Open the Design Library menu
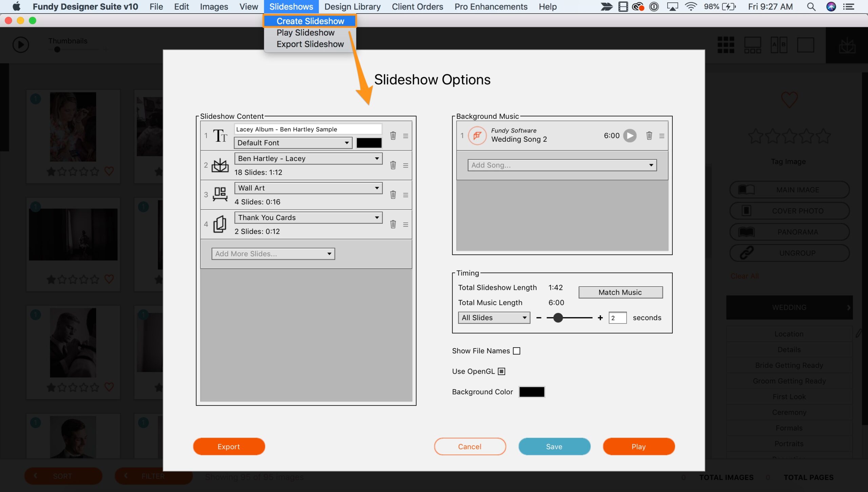 (352, 7)
